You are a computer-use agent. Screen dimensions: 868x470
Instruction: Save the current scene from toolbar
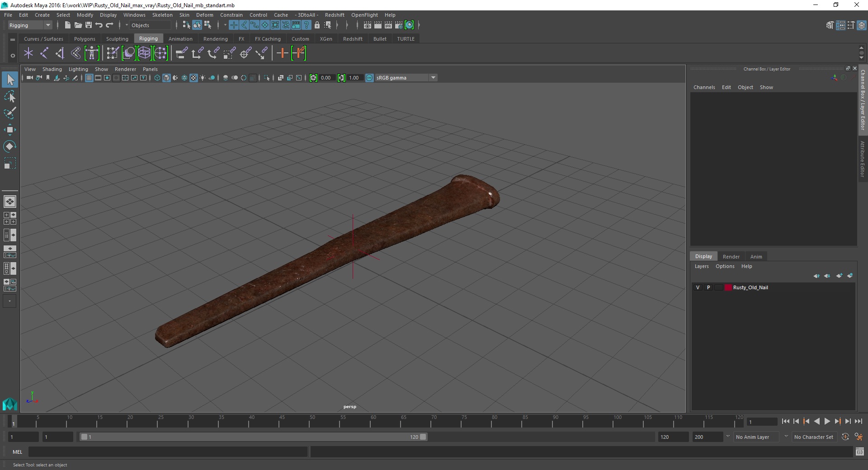click(x=89, y=25)
